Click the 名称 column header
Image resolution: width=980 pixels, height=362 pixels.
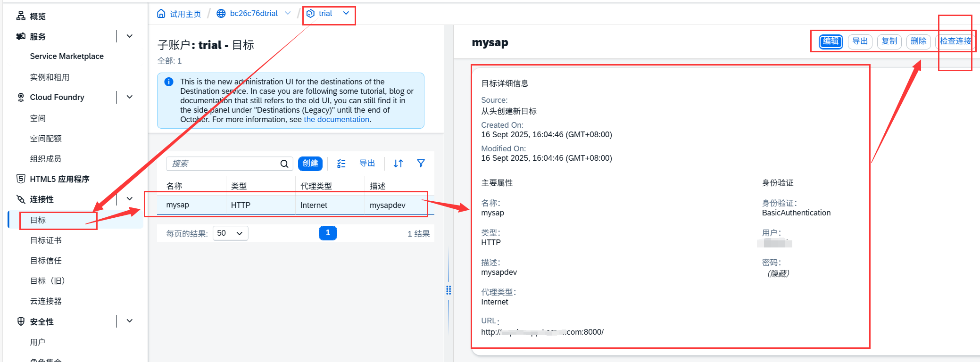(174, 186)
